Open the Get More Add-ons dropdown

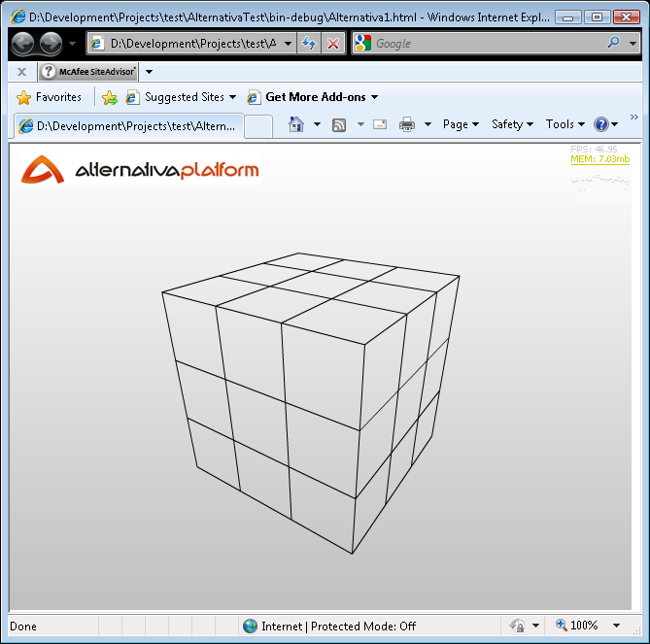(x=315, y=97)
